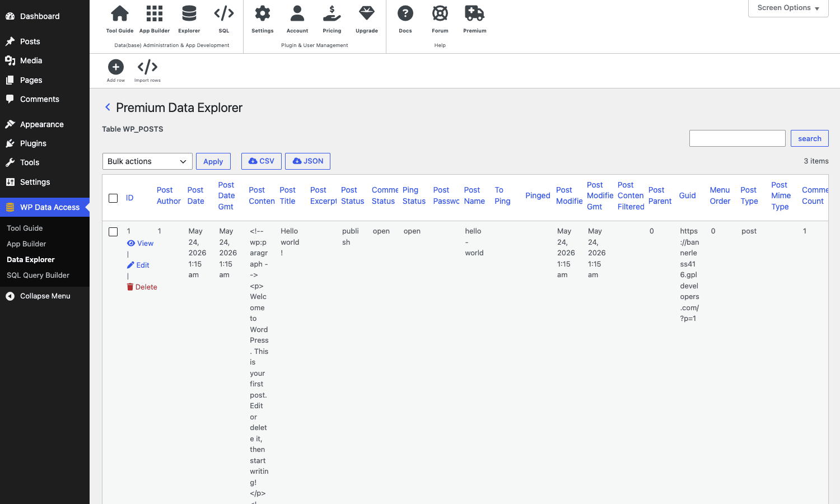Sort by the Post Mime Type column header
The height and width of the screenshot is (504, 840).
(781, 195)
